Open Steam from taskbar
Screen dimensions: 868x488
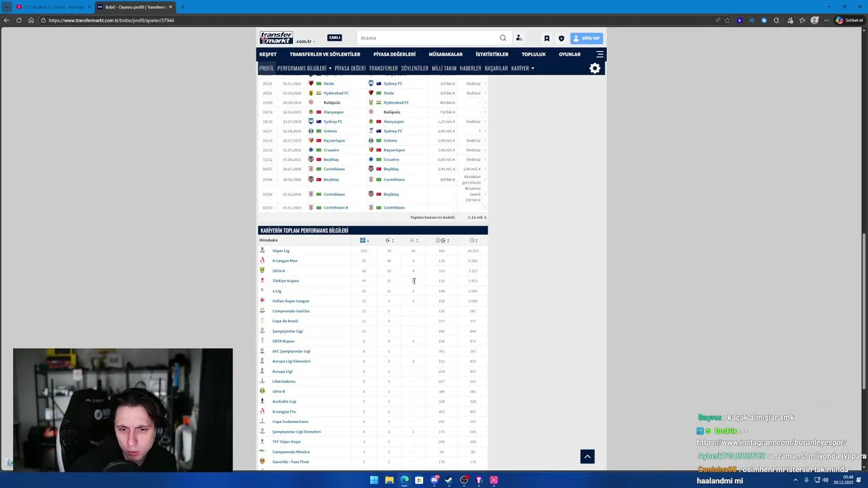(449, 480)
